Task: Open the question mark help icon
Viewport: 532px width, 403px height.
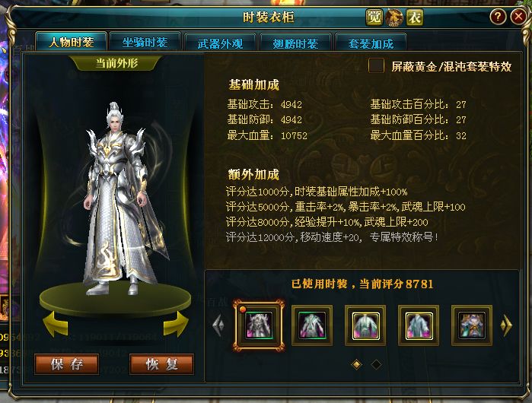Action: 498,16
